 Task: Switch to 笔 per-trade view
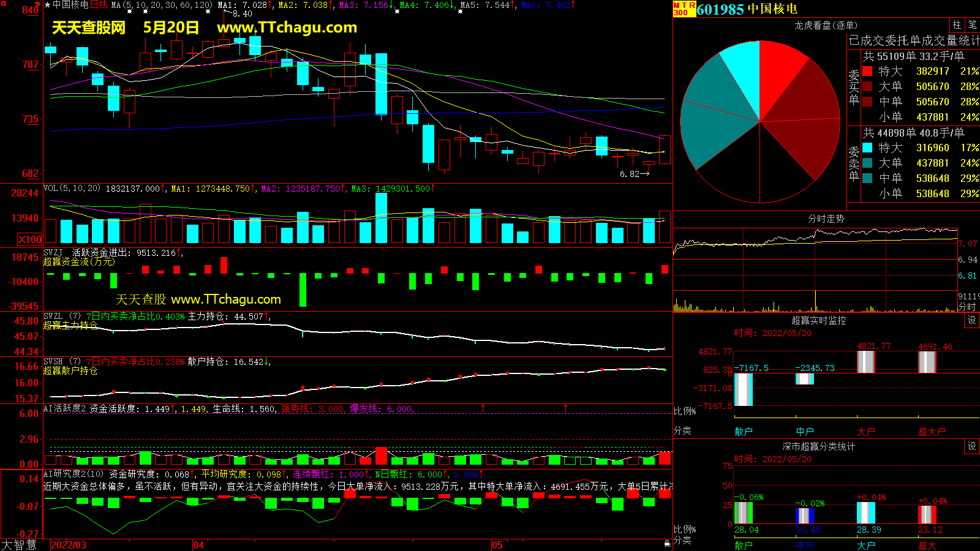point(972,25)
